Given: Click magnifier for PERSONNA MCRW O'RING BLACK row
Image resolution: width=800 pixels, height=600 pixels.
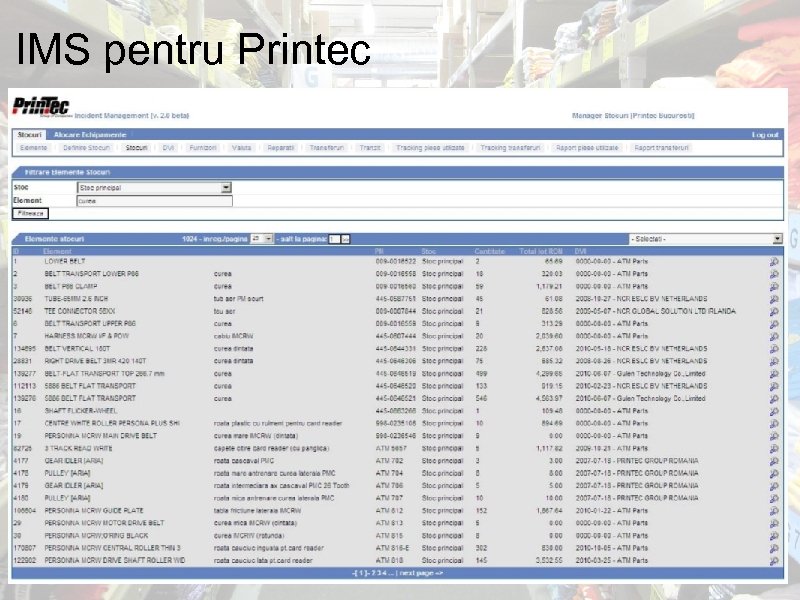Looking at the screenshot, I should pyautogui.click(x=774, y=536).
